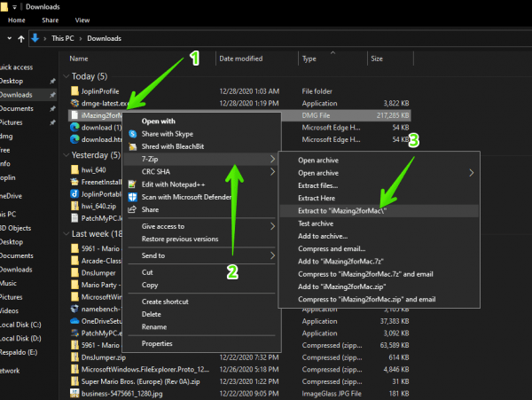
Task: Click the BleachBit icon in the context menu
Action: (x=133, y=146)
